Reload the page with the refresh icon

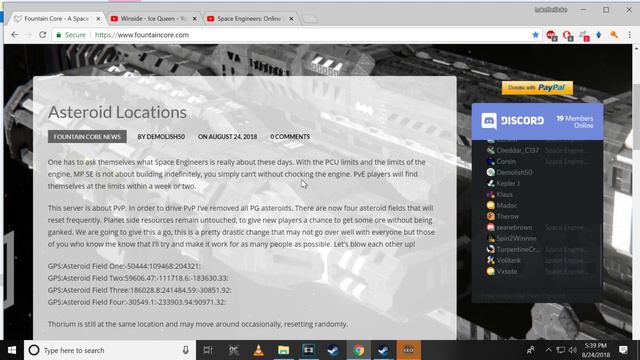pyautogui.click(x=42, y=35)
